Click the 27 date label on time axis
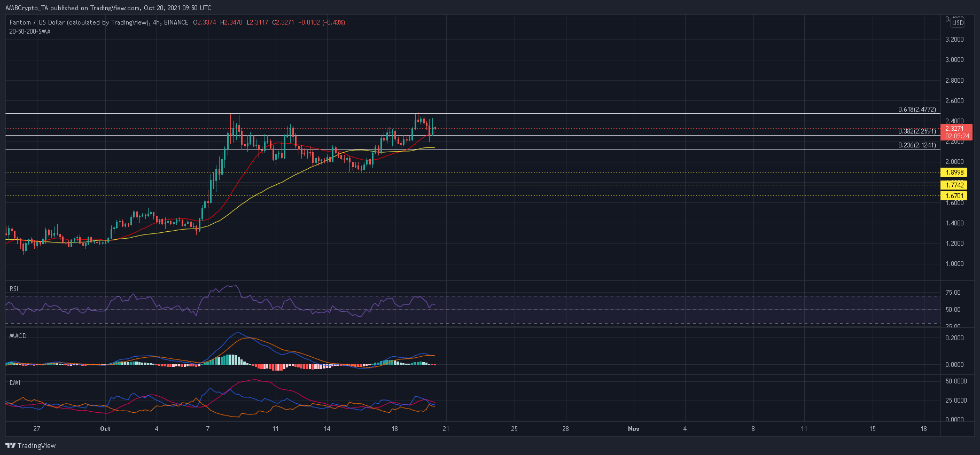Screen dimensions: 980x455 tap(36, 429)
